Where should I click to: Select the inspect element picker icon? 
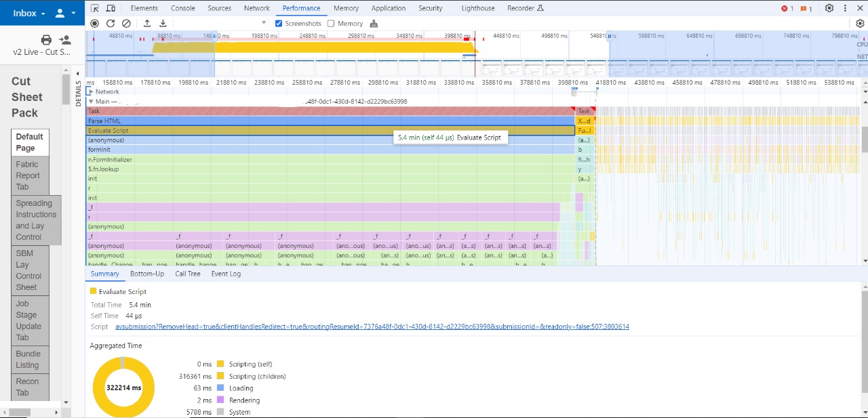coord(94,8)
